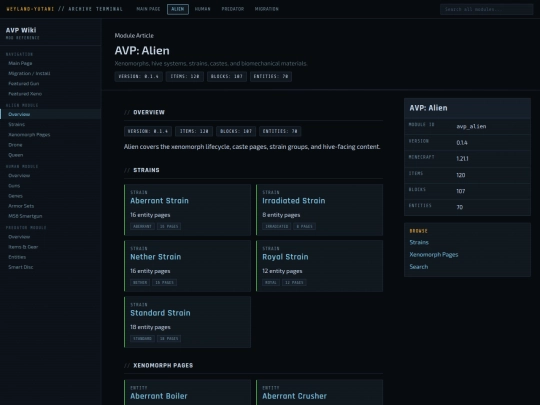Click the avp_alien module ID value
Image resolution: width=540 pixels, height=405 pixels.
click(x=471, y=126)
